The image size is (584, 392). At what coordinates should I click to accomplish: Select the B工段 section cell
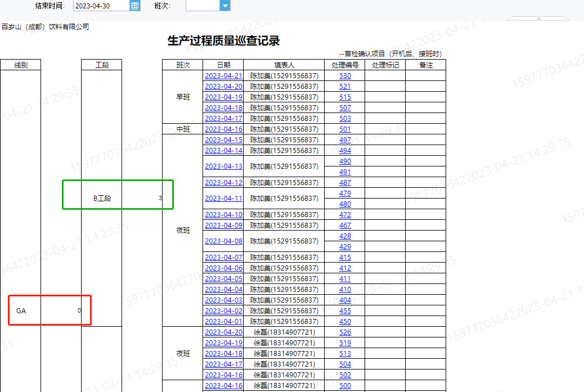[102, 199]
